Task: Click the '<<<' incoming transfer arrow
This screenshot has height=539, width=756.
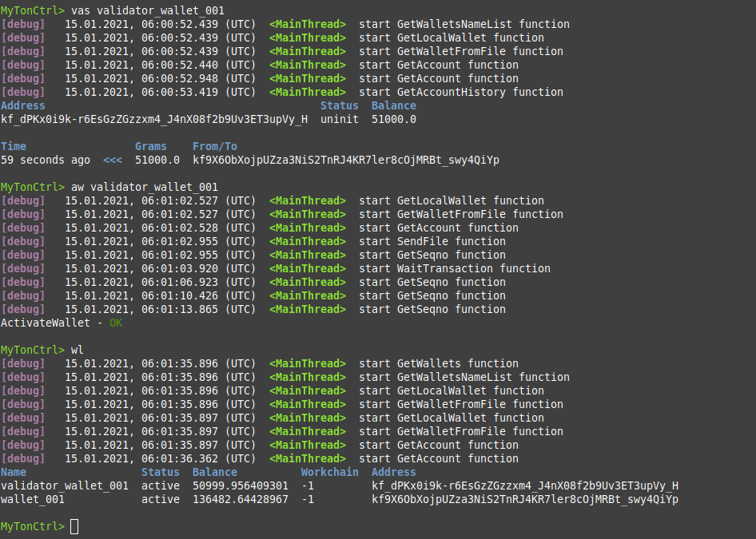Action: tap(113, 160)
